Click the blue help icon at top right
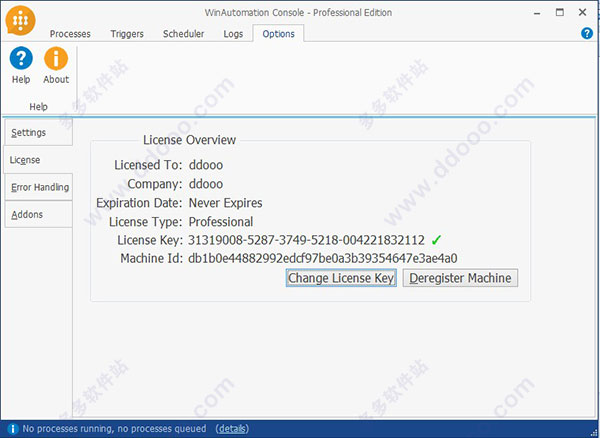 [x=587, y=33]
